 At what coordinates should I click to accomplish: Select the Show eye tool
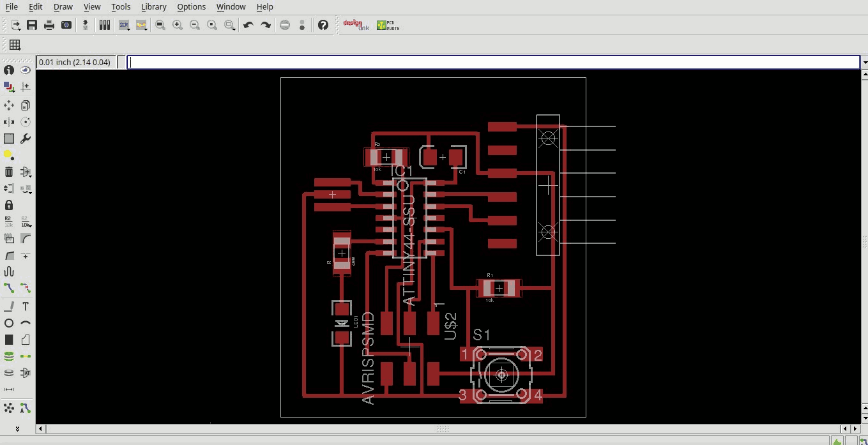click(x=26, y=70)
